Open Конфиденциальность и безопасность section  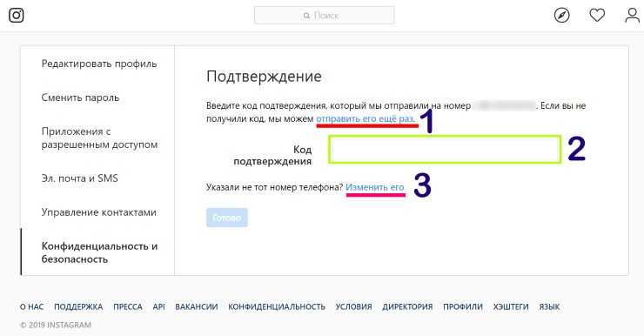click(99, 252)
